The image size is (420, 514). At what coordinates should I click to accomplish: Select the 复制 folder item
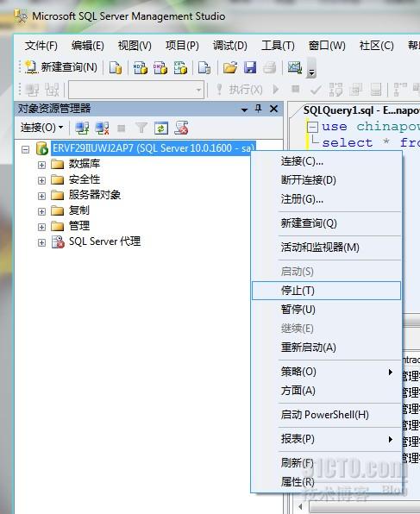[x=79, y=210]
